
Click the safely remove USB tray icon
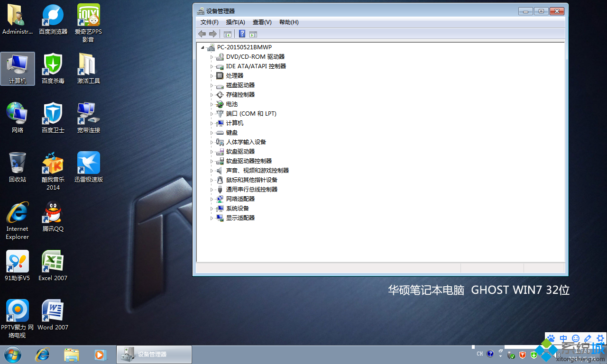click(x=511, y=354)
